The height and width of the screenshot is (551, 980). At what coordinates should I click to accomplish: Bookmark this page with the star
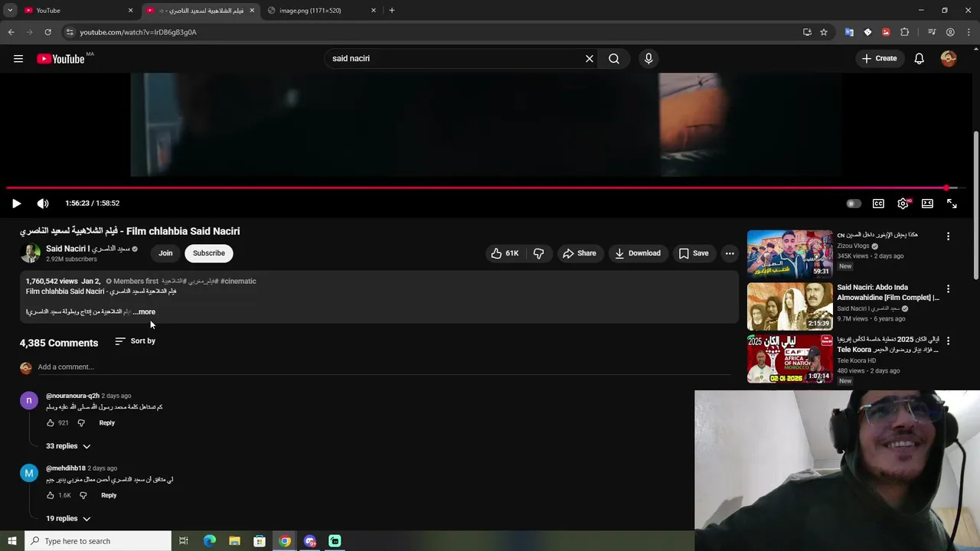click(x=824, y=32)
